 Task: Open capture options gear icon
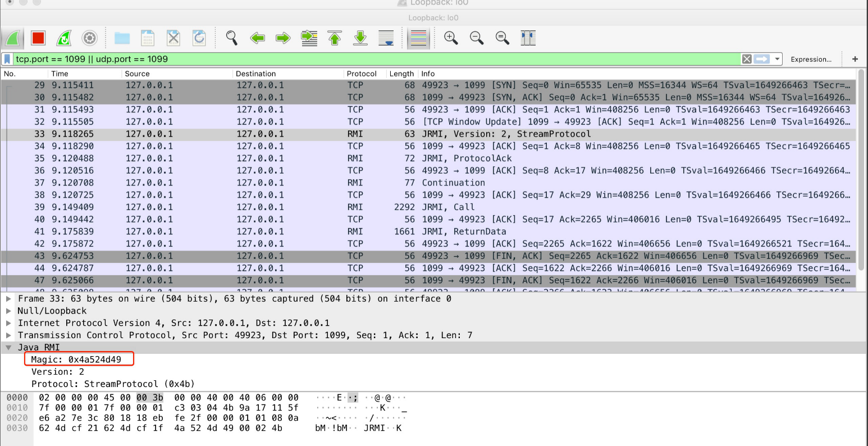click(x=90, y=38)
